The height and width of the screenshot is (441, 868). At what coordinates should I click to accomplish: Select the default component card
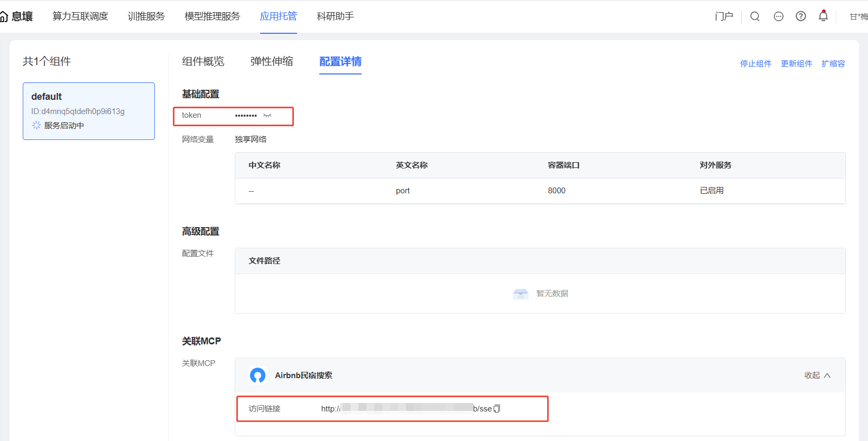tap(89, 111)
